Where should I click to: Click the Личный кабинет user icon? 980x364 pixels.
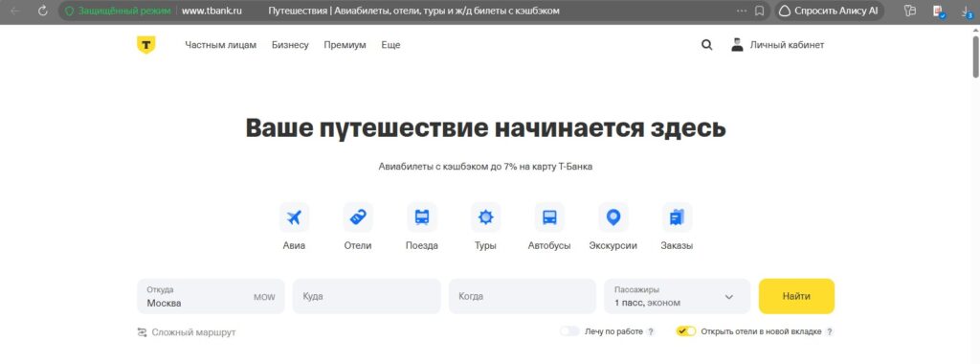738,45
